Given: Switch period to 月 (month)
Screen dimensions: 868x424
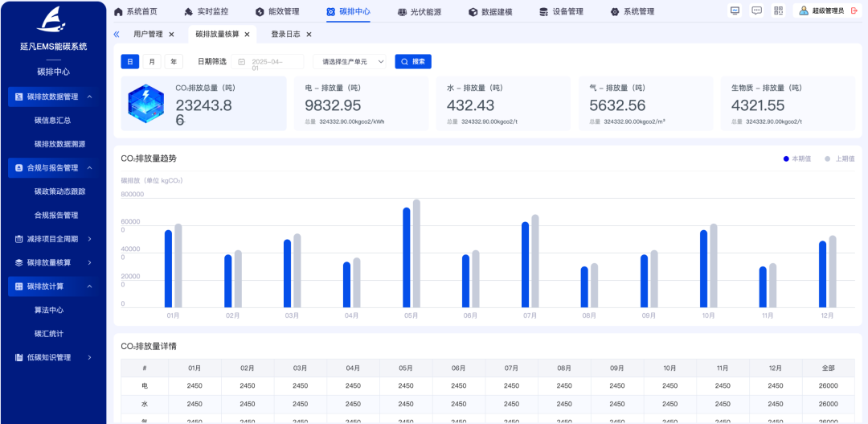Looking at the screenshot, I should tap(152, 62).
